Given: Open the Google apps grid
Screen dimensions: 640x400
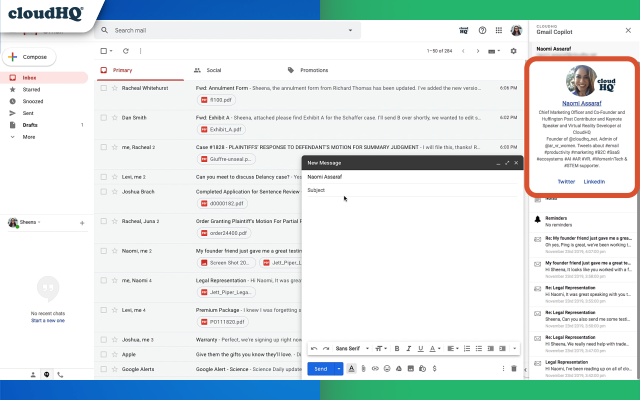Looking at the screenshot, I should [x=499, y=30].
